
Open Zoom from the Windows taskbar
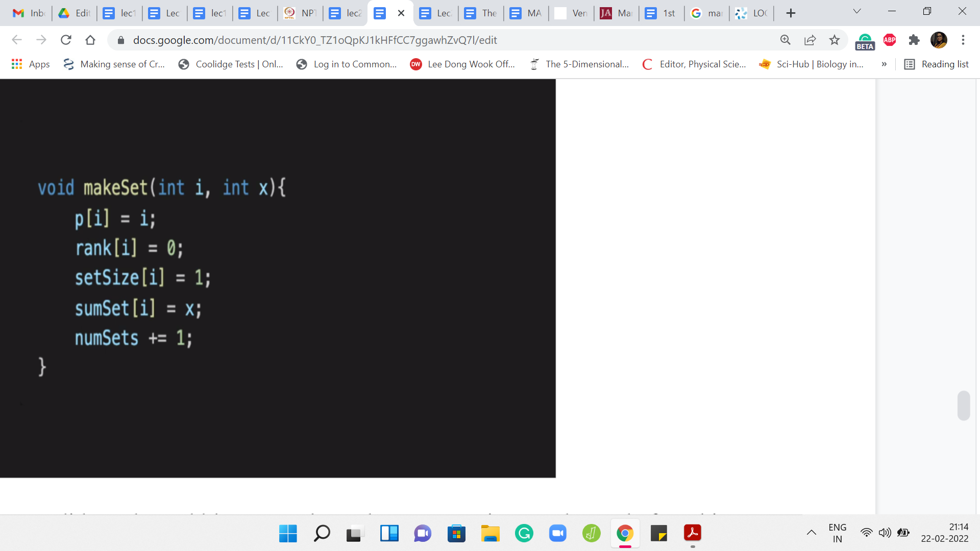pyautogui.click(x=557, y=533)
